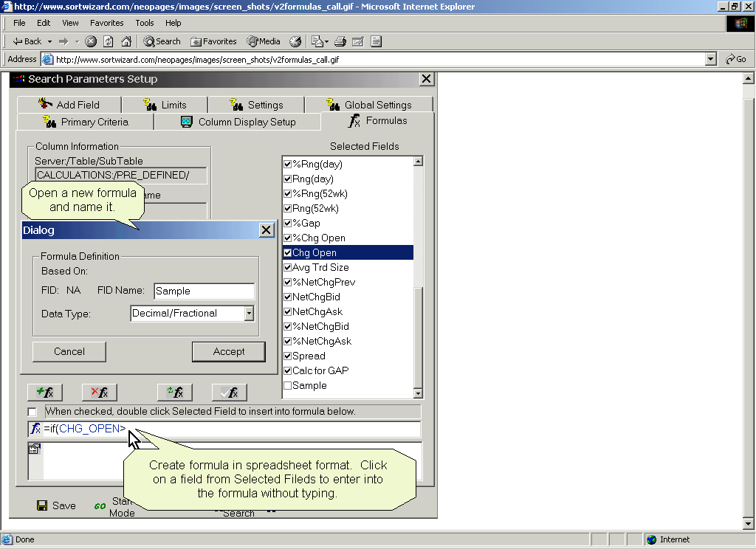The height and width of the screenshot is (549, 756).
Task: Click the Save floppy disk icon
Action: [42, 505]
